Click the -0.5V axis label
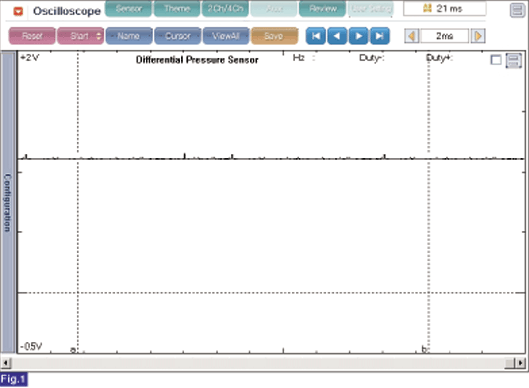The width and height of the screenshot is (529, 388). click(x=31, y=347)
